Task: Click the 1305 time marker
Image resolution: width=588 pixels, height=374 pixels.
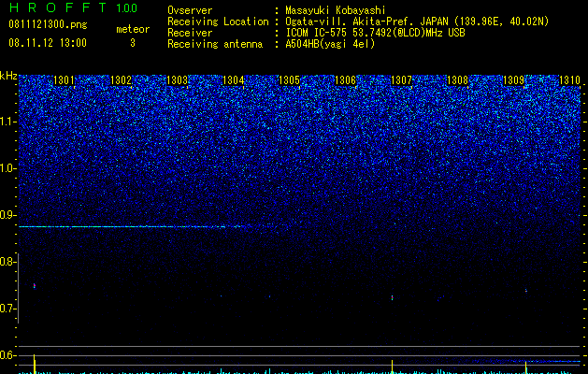Action: click(x=289, y=80)
